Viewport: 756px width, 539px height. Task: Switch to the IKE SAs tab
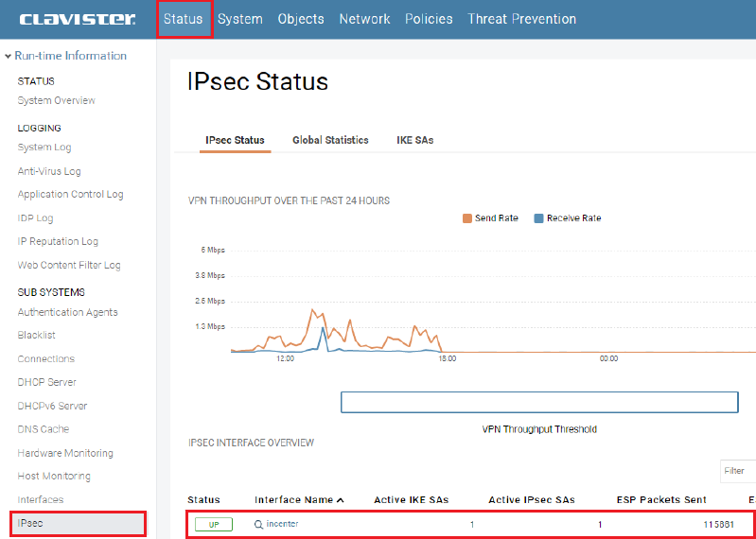pos(414,140)
